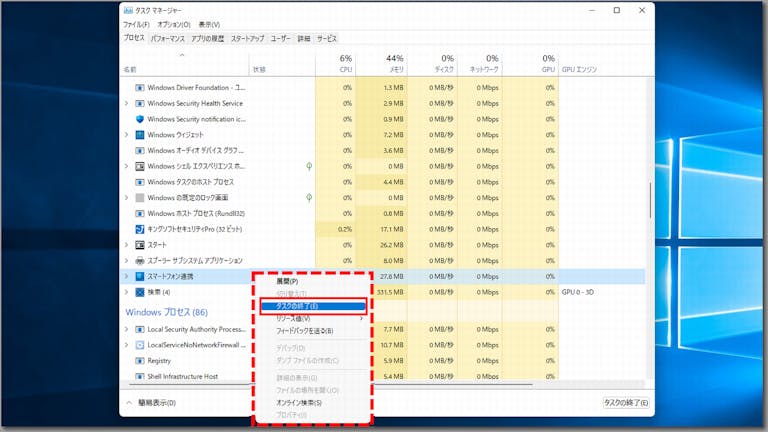
Task: Click the スマートフォン連携 app icon
Action: click(140, 276)
